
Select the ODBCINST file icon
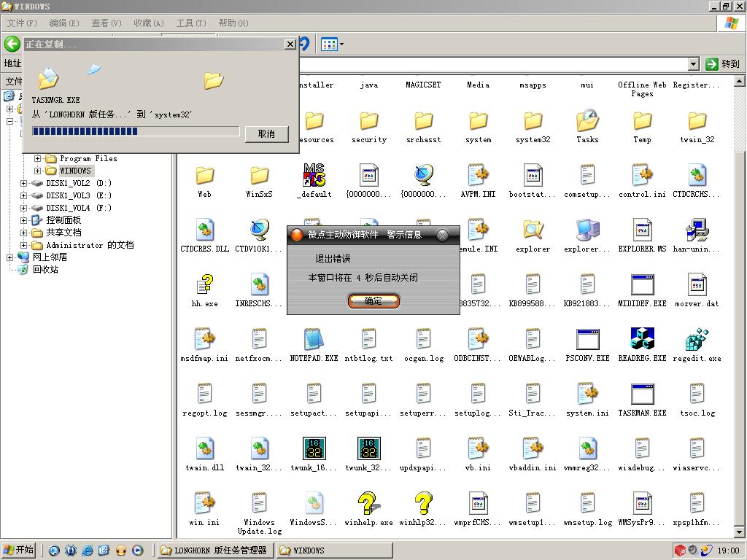tap(478, 339)
